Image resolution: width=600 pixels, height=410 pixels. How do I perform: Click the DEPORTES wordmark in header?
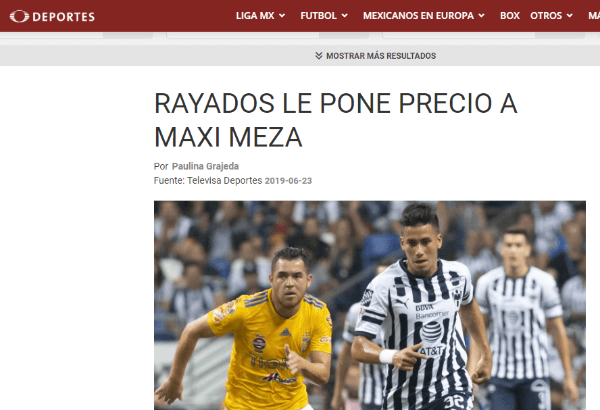pos(64,17)
